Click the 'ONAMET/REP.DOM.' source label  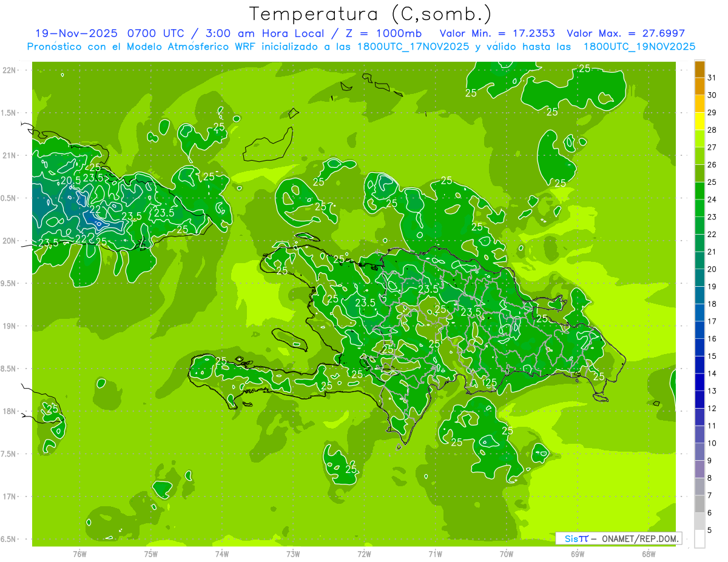pos(639,538)
